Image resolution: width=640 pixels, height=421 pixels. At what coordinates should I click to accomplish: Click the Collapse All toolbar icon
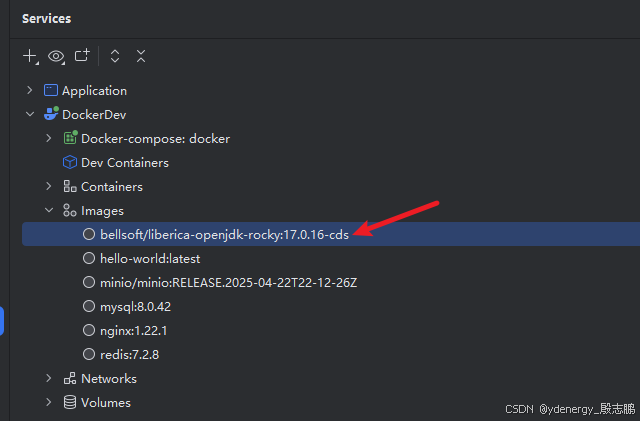141,57
